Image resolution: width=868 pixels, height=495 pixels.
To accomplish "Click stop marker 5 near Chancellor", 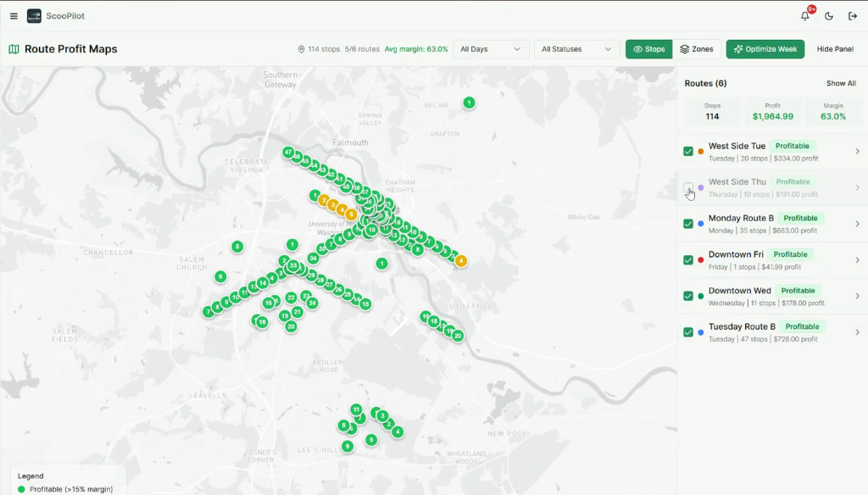I will [x=237, y=247].
